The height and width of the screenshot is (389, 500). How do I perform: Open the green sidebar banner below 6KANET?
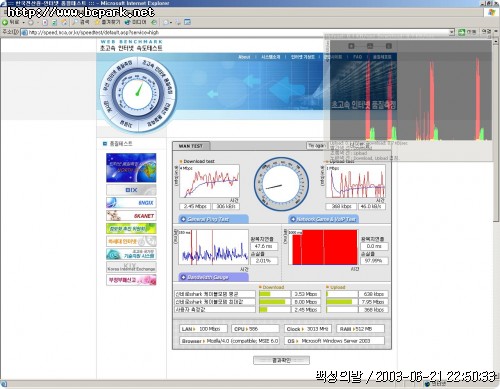point(131,229)
